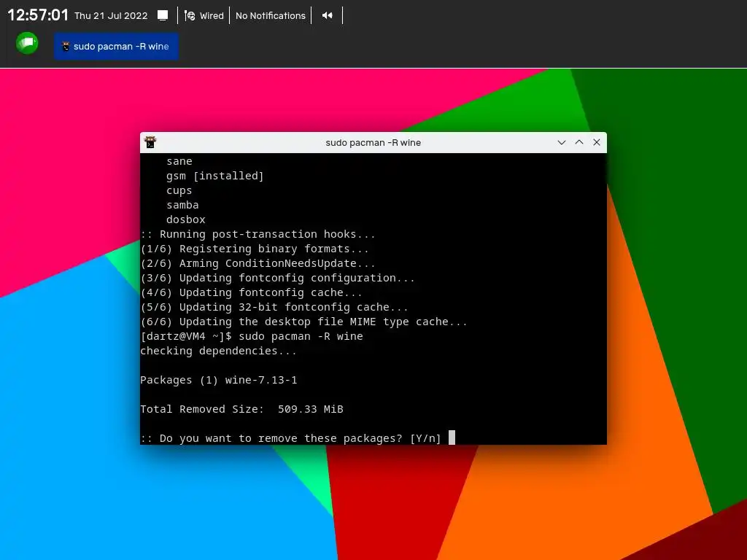Click '(1/6) Registering binary formats...' line
The image size is (747, 560).
[255, 249]
